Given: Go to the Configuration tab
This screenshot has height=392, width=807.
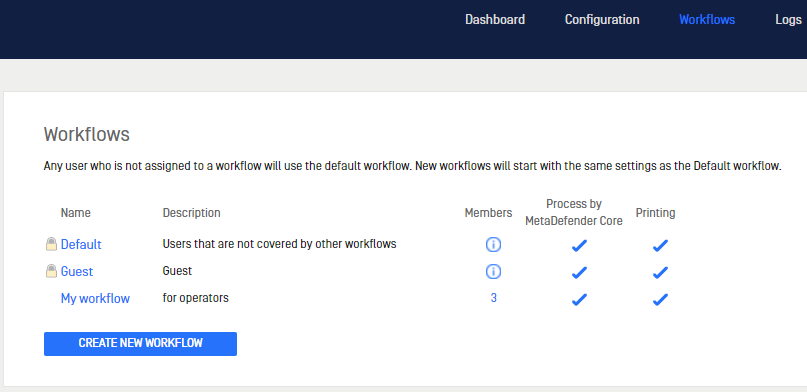Looking at the screenshot, I should [x=602, y=20].
